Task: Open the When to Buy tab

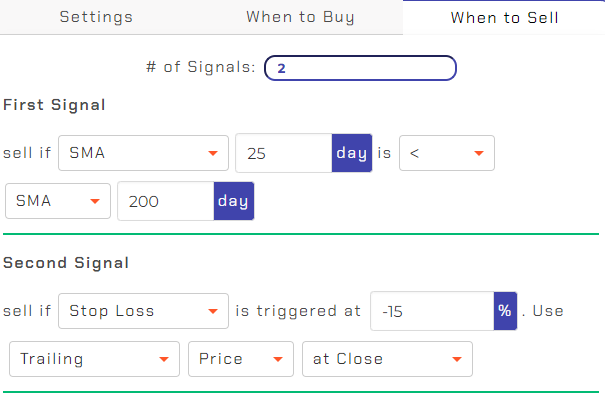Action: 300,17
